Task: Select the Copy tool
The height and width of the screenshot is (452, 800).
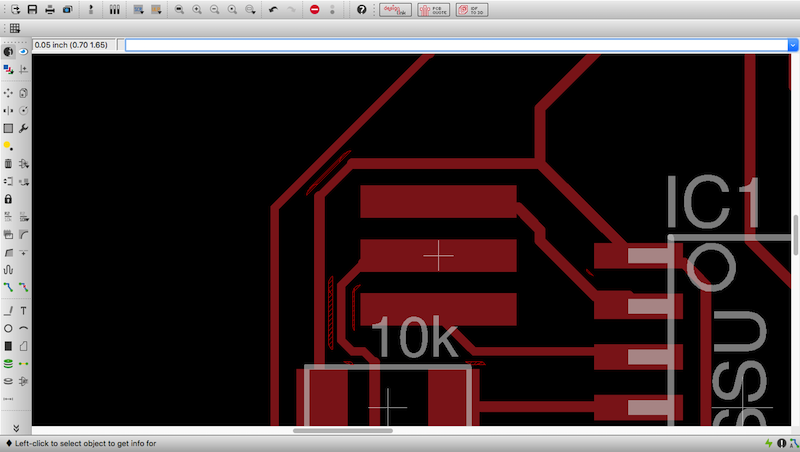Action: (x=23, y=93)
